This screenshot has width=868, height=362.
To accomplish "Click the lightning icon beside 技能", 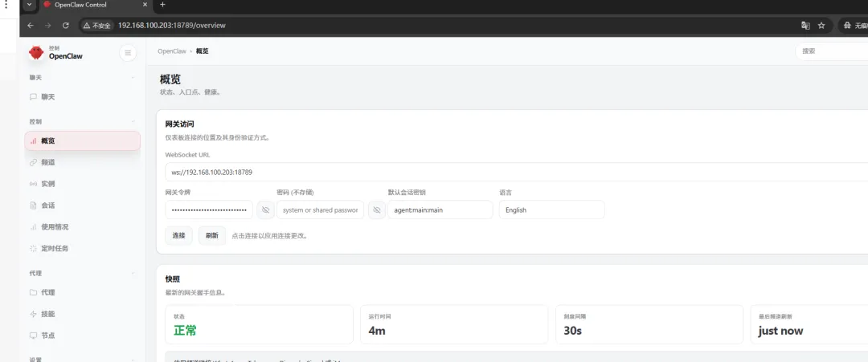I will [33, 314].
